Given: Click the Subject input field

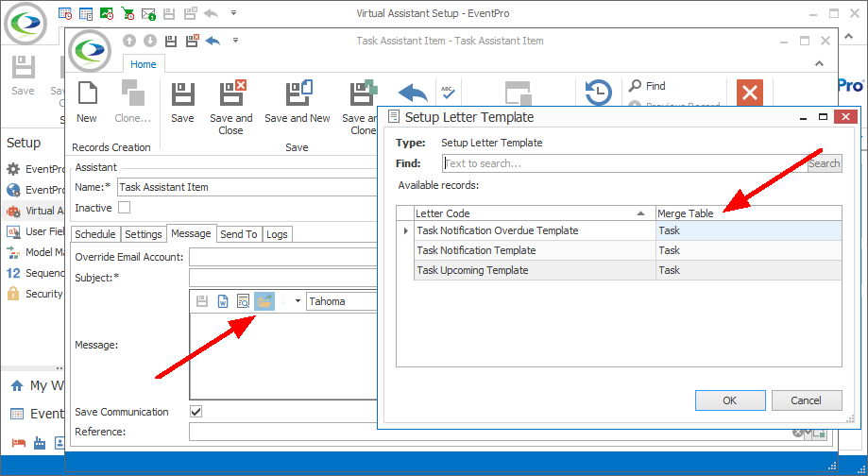Looking at the screenshot, I should [x=283, y=278].
